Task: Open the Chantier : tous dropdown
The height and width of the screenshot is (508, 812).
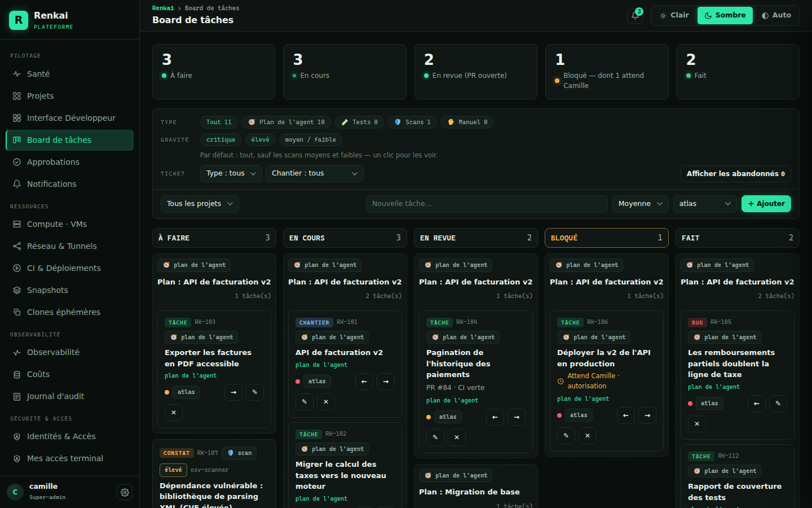Action: pyautogui.click(x=315, y=173)
